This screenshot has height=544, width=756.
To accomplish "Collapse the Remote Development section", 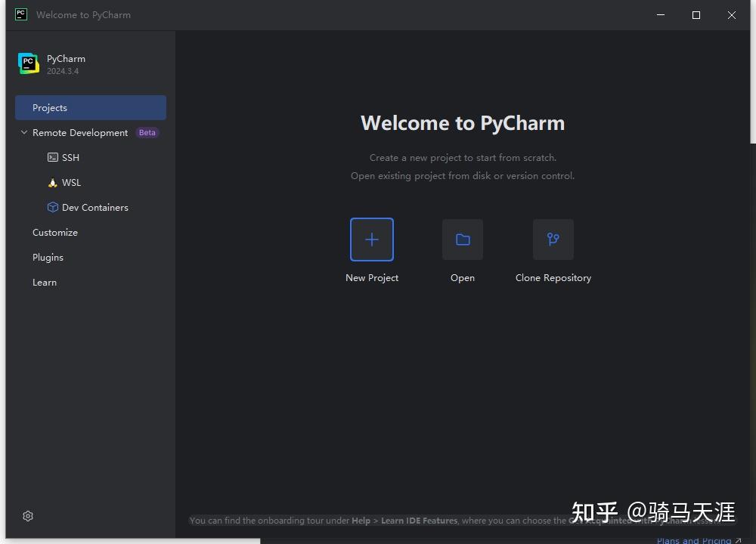I will 23,132.
